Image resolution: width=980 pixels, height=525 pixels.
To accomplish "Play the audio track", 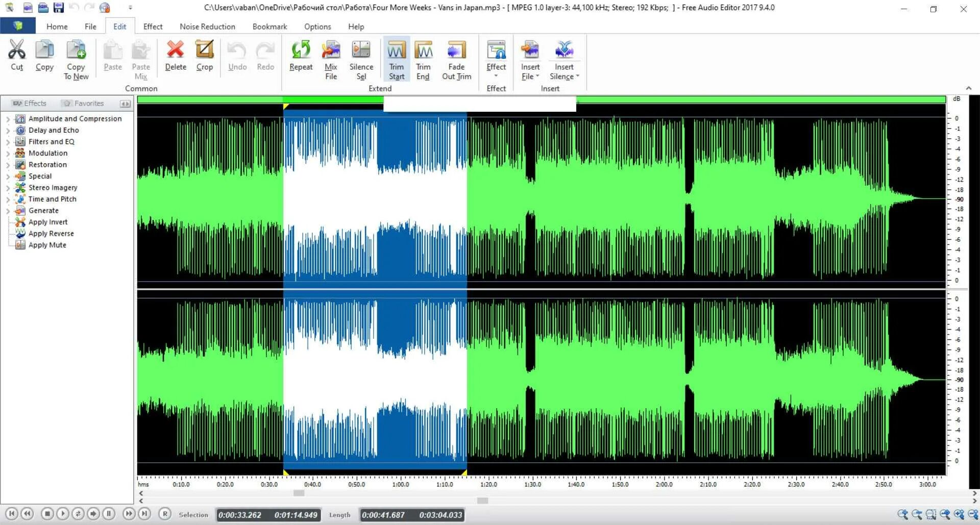I will pyautogui.click(x=63, y=514).
